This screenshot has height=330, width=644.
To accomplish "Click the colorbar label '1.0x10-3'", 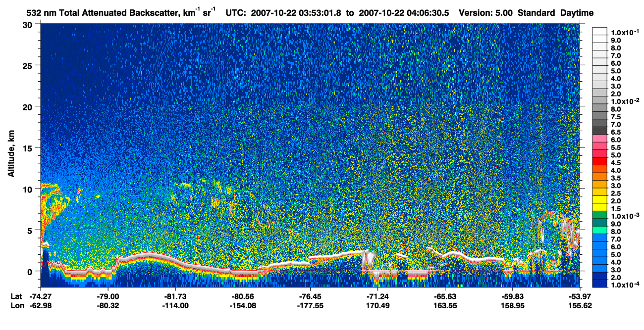I will 625,216.
